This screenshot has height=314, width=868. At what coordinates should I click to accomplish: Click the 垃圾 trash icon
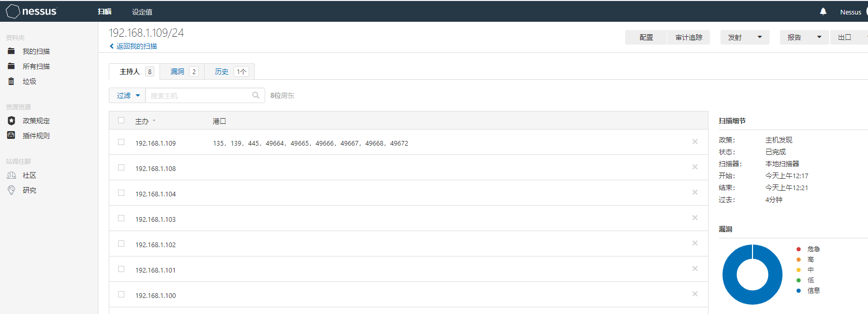click(11, 81)
